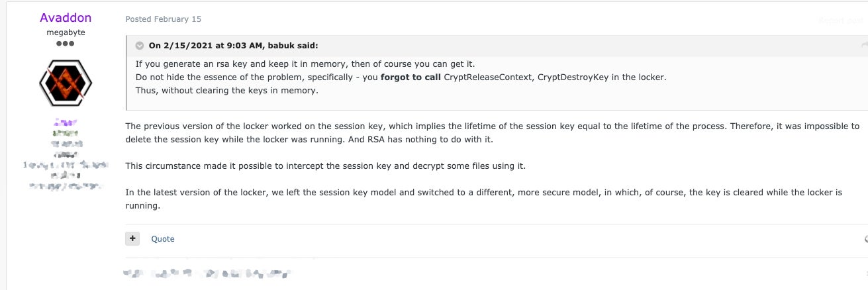This screenshot has height=290, width=868.
Task: Collapse the babuk quote with chevron icon
Action: (140, 46)
